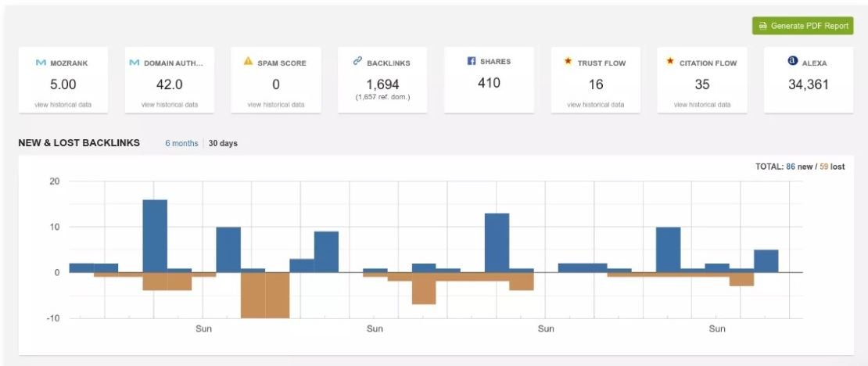Click the last Sun label on x-axis
The height and width of the screenshot is (366, 868).
coord(717,329)
